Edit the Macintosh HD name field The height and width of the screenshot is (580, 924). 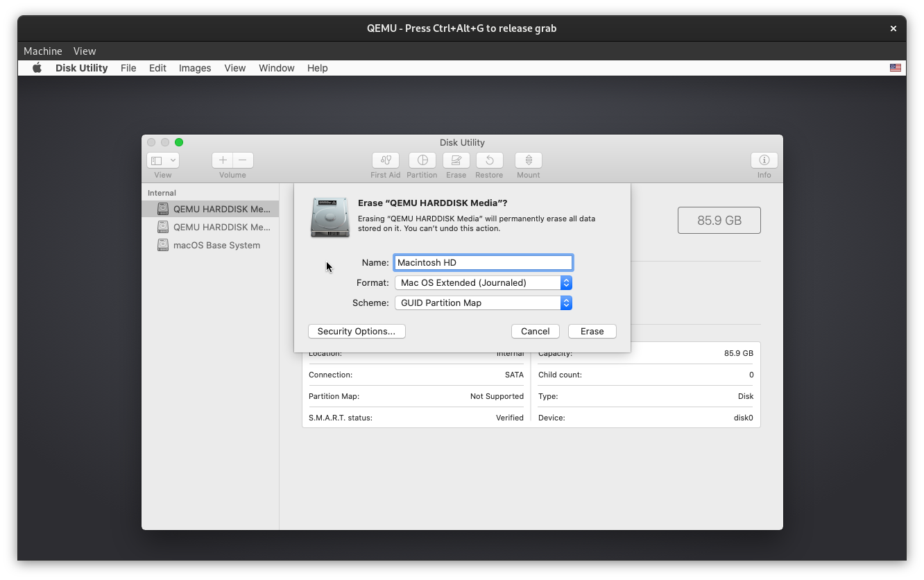click(483, 262)
